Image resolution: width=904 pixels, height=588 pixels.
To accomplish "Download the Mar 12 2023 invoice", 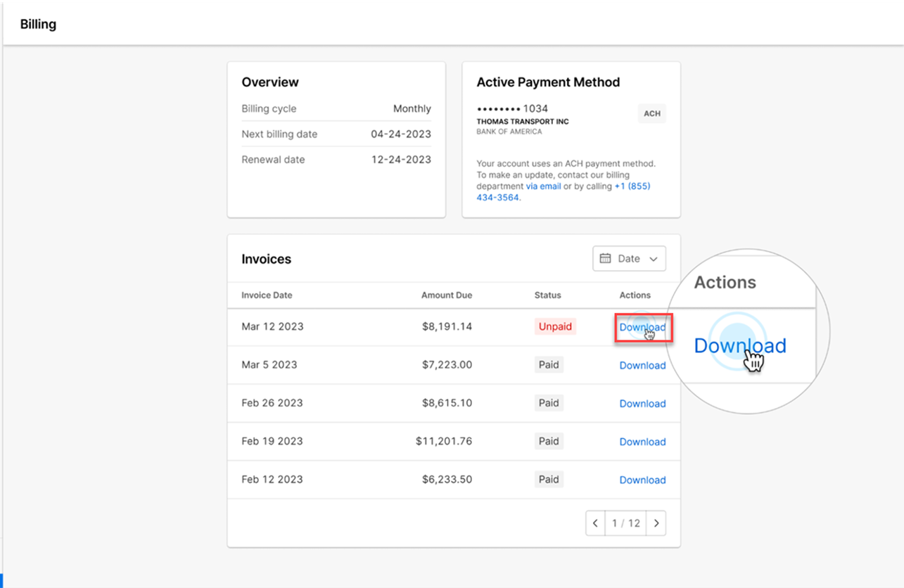I will pyautogui.click(x=642, y=327).
